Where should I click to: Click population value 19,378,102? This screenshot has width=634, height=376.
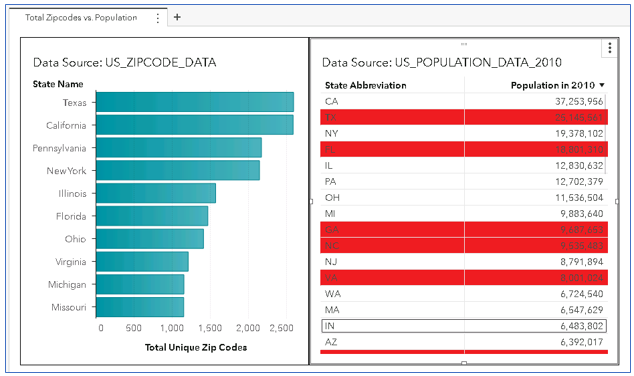pos(579,133)
